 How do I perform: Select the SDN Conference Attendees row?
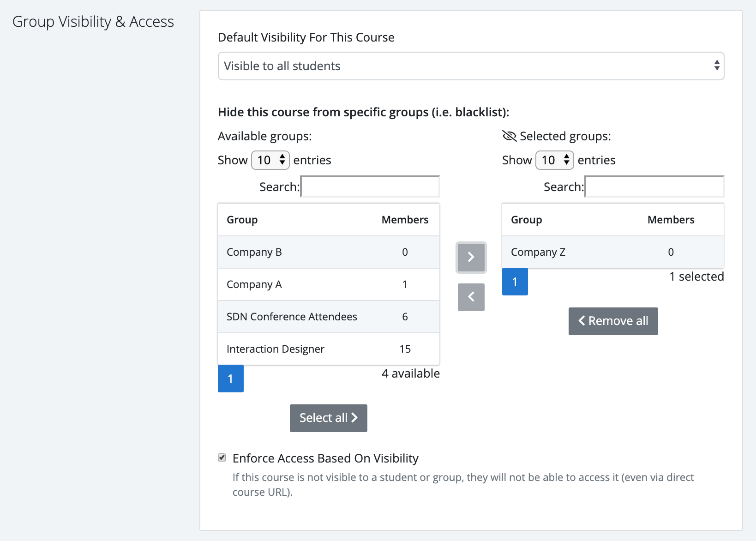coord(328,317)
